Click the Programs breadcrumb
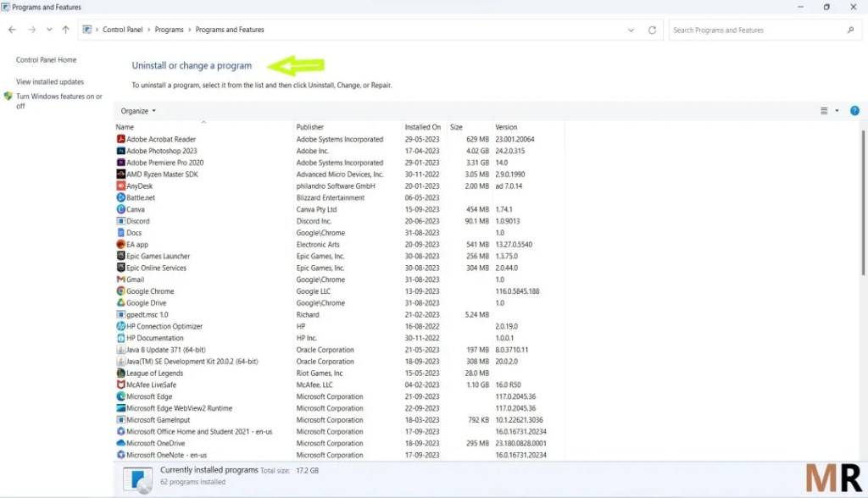 [169, 30]
